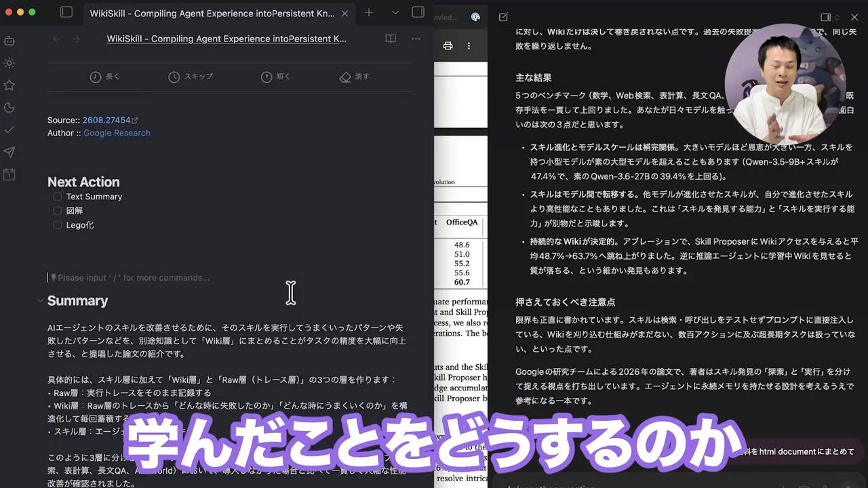Click the 短く button
Image resolution: width=868 pixels, height=488 pixels.
point(275,77)
